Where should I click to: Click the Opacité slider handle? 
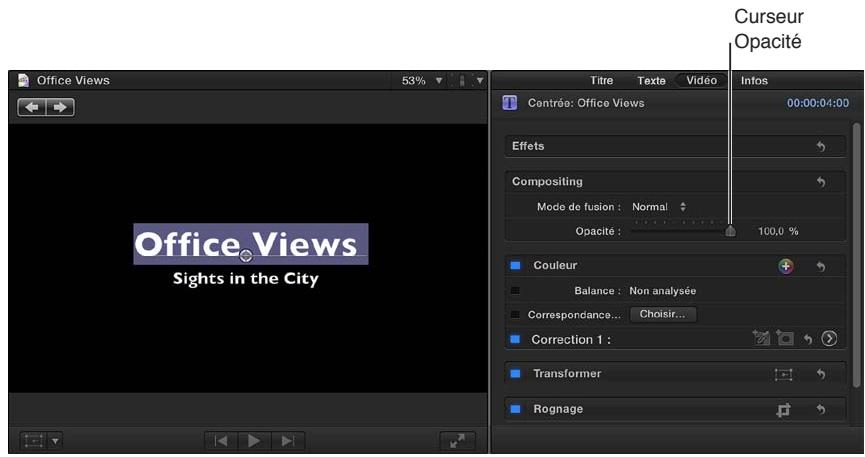[x=730, y=231]
